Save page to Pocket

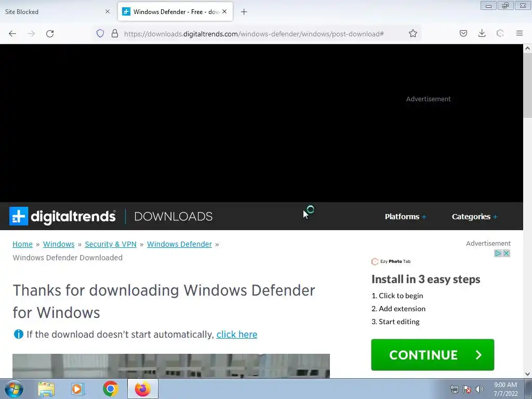tap(463, 33)
